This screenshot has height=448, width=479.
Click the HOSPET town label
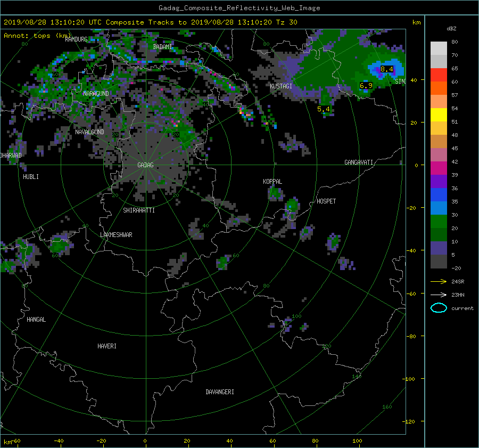point(326,201)
